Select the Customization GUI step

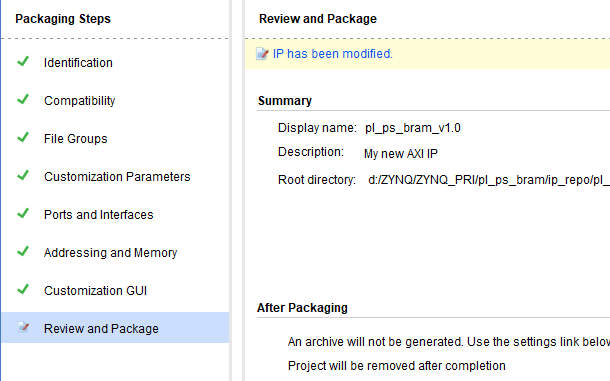click(95, 291)
